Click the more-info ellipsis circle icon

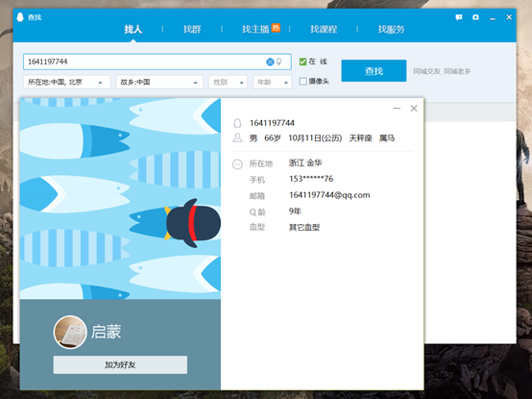coord(237,164)
